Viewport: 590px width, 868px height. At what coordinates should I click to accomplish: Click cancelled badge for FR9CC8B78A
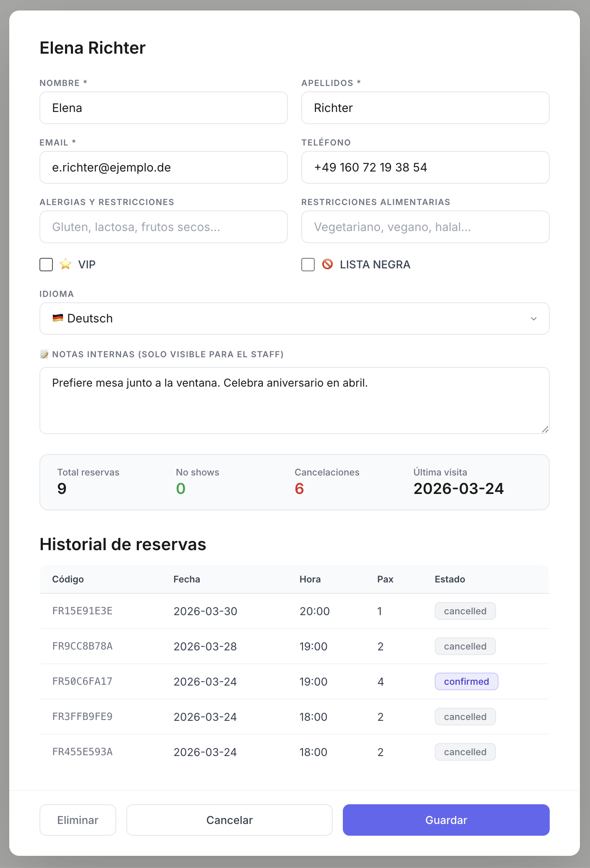465,646
